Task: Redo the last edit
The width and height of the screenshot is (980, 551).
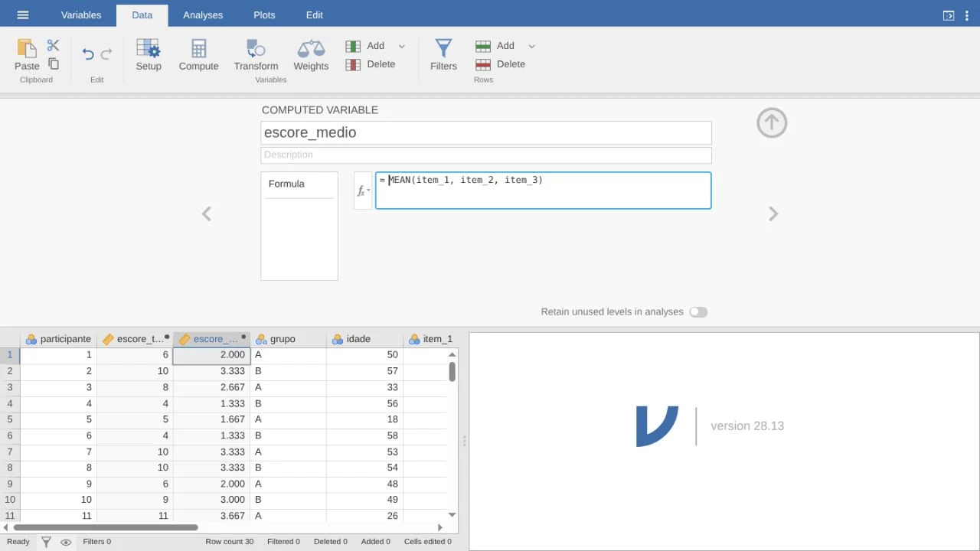Action: click(x=106, y=54)
